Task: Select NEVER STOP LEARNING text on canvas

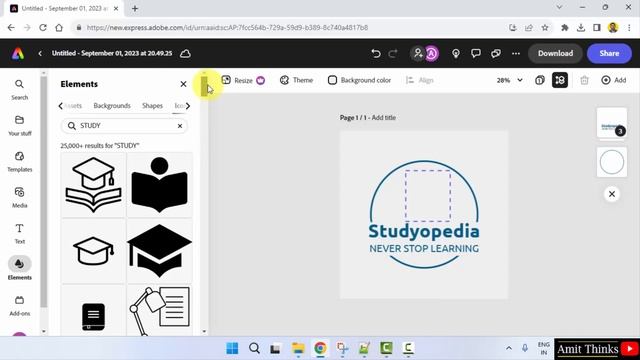Action: 424,249
